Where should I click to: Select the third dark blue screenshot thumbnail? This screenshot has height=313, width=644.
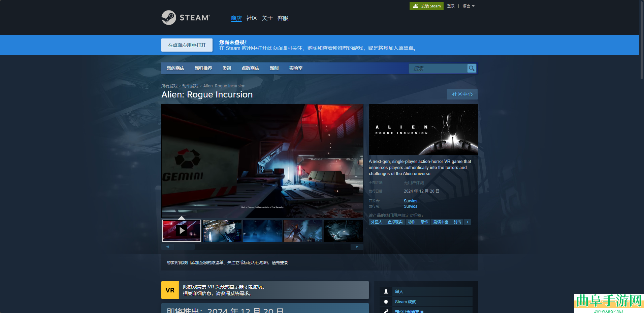(262, 231)
